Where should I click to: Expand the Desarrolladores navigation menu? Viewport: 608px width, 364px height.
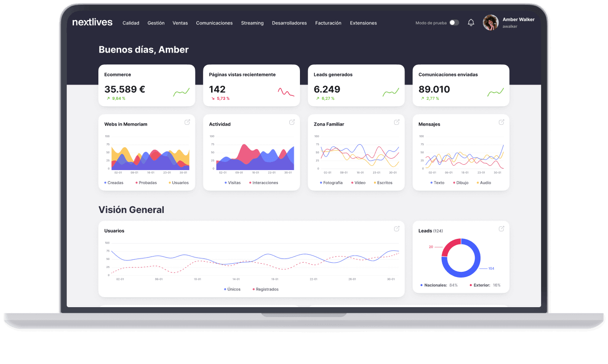[289, 23]
